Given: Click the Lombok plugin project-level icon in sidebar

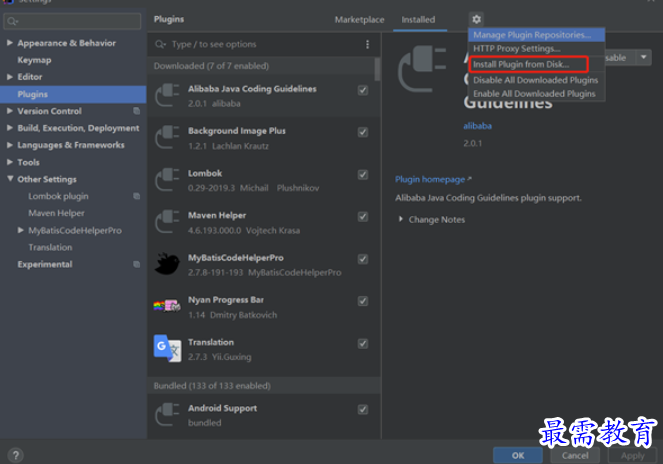Looking at the screenshot, I should 137,196.
